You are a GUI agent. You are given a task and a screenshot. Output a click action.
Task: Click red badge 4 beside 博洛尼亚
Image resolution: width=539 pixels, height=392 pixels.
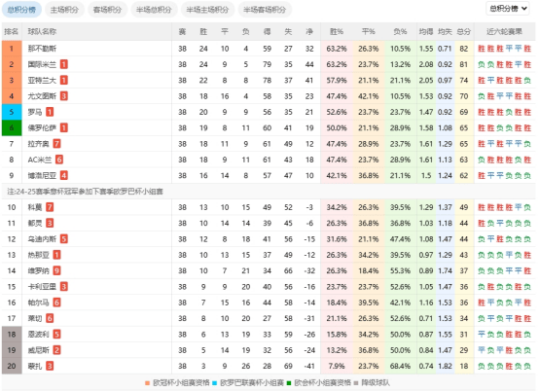click(x=63, y=175)
